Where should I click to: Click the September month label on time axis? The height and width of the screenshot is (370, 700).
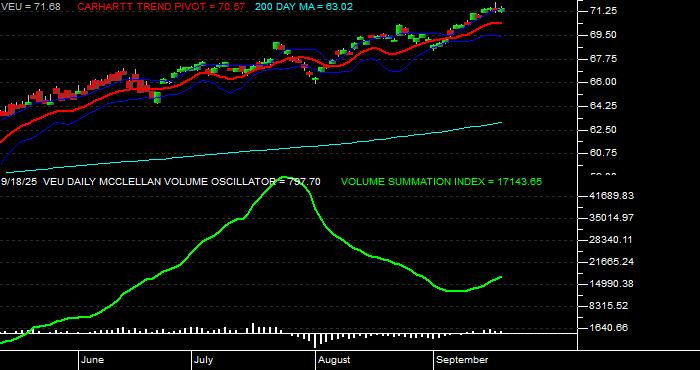[462, 360]
